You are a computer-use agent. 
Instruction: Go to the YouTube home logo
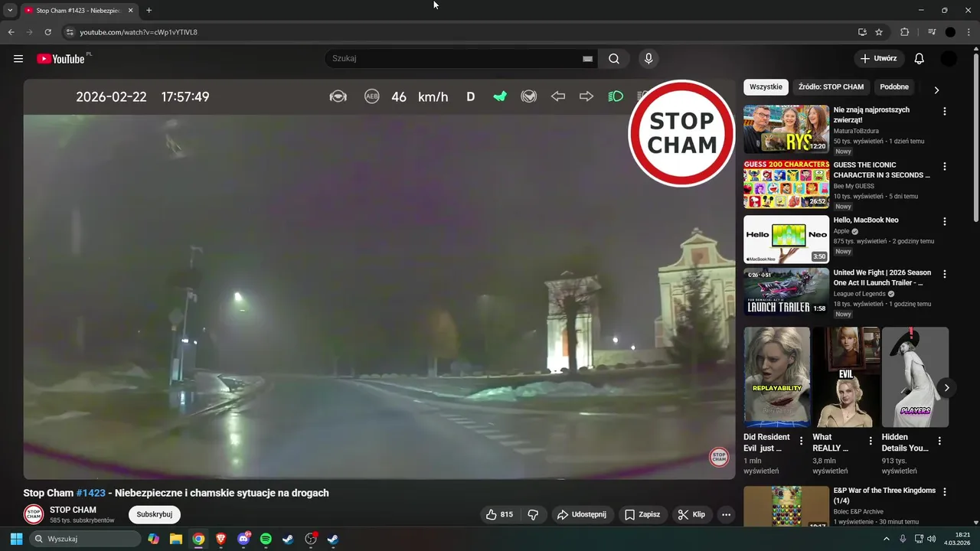(60, 59)
